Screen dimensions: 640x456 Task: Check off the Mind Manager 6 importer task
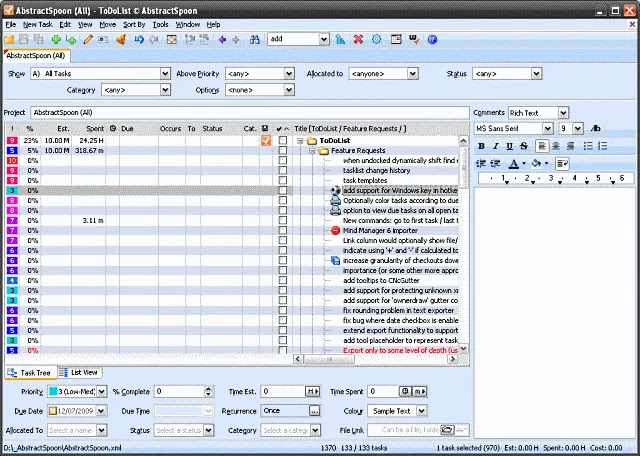[282, 231]
